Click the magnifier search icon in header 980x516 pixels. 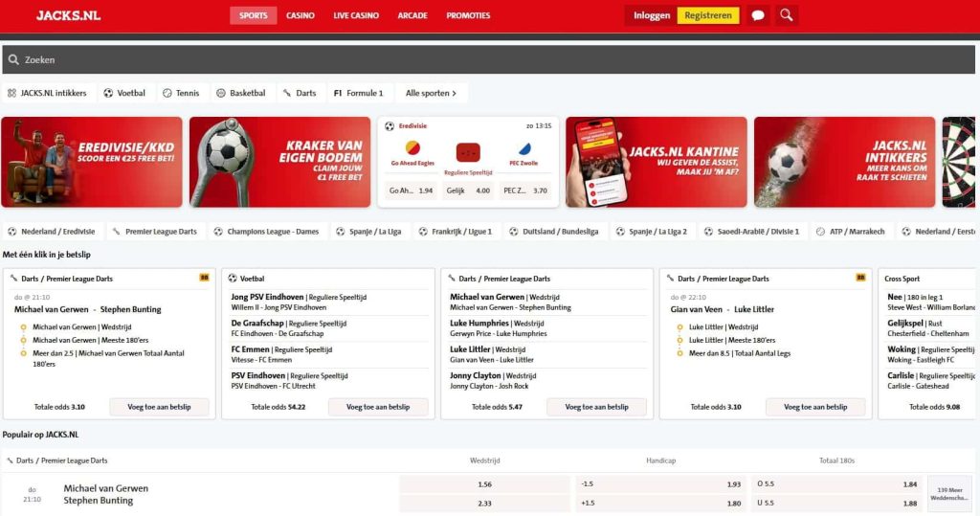click(x=787, y=15)
